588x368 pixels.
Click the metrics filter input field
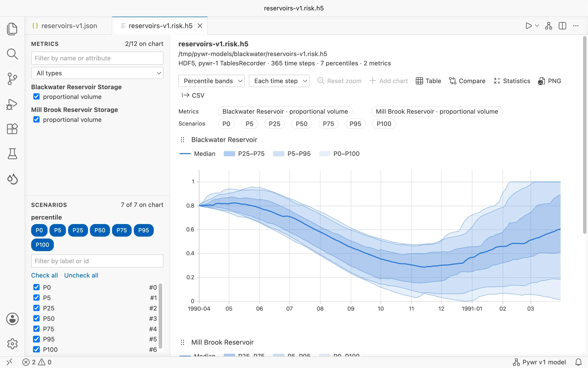[x=97, y=58]
